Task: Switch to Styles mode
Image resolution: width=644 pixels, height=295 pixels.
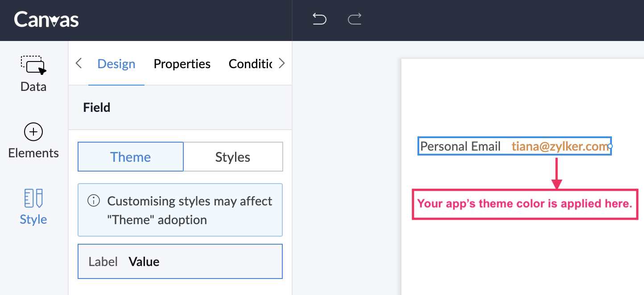Action: pyautogui.click(x=233, y=157)
